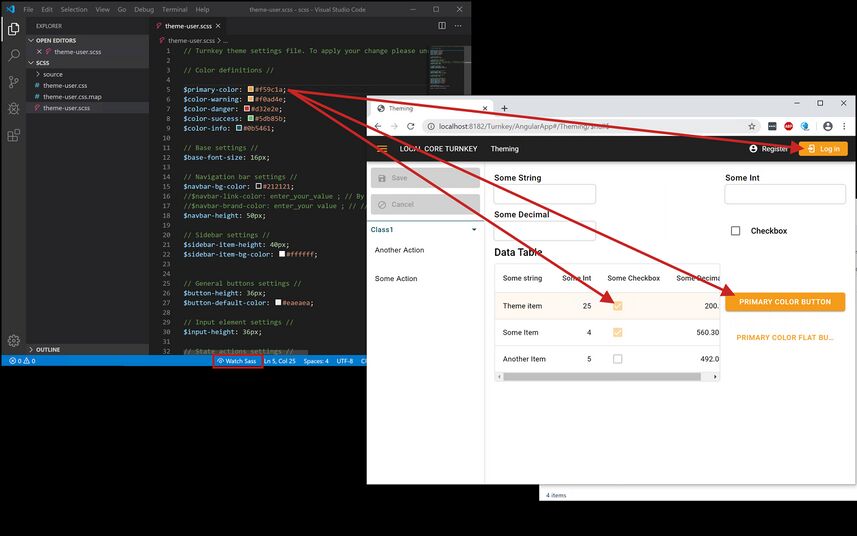Screen dimensions: 857x536
Task: Open the Extensions view
Action: 14,135
